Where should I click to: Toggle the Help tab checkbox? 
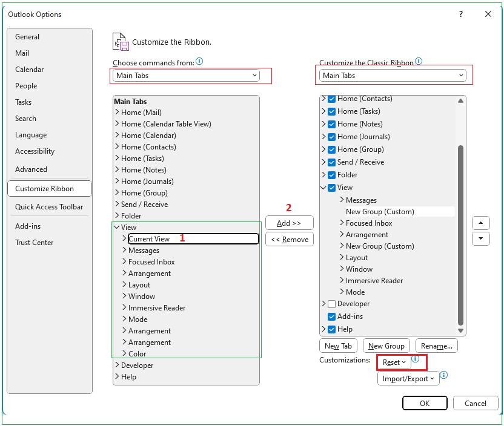[332, 329]
